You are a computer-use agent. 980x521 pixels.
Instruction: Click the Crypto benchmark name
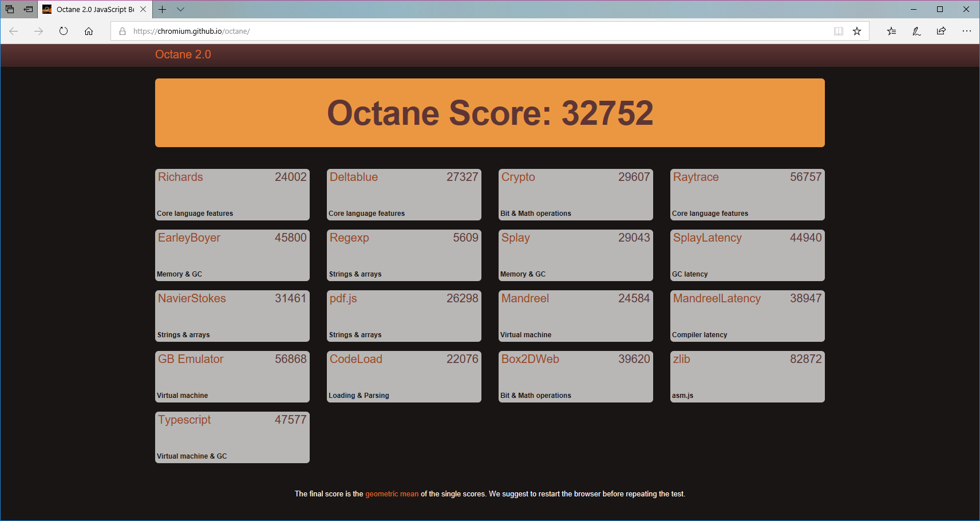tap(518, 177)
